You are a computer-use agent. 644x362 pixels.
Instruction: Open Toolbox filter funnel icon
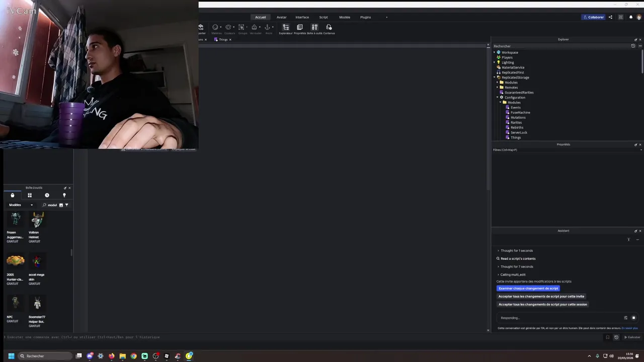[x=66, y=205]
